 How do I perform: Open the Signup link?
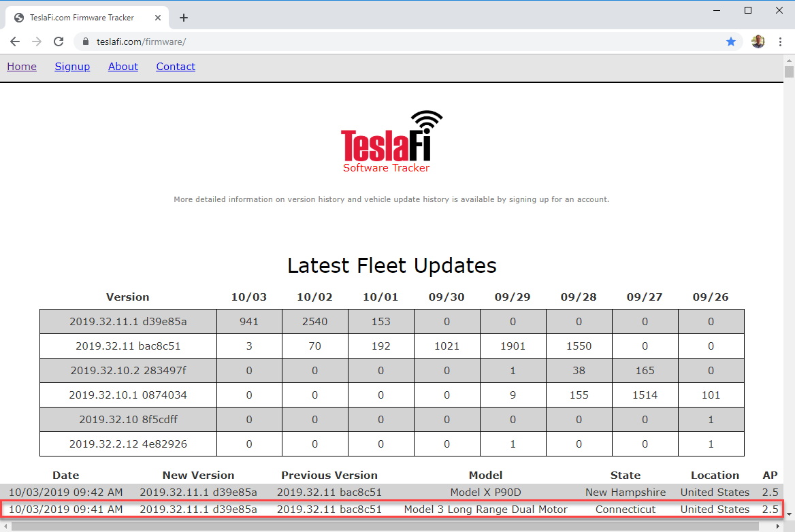[x=72, y=67]
